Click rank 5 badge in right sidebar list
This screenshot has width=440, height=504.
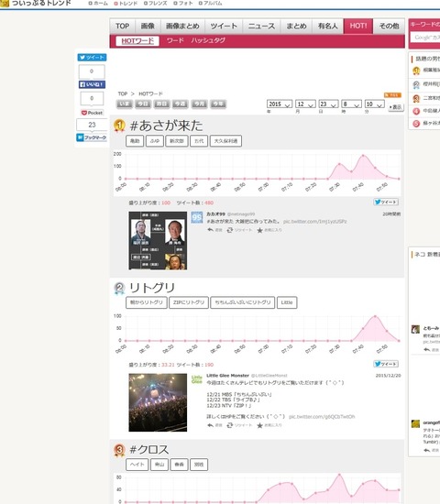416,124
